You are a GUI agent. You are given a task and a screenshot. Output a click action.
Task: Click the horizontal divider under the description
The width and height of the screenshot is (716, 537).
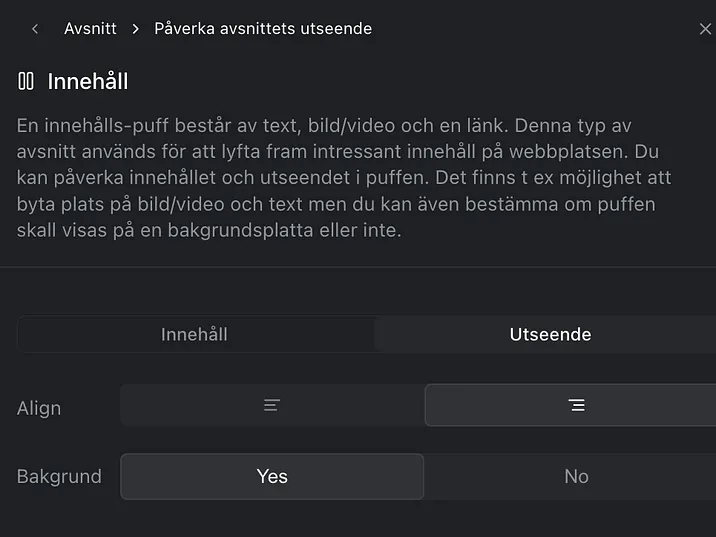[358, 267]
